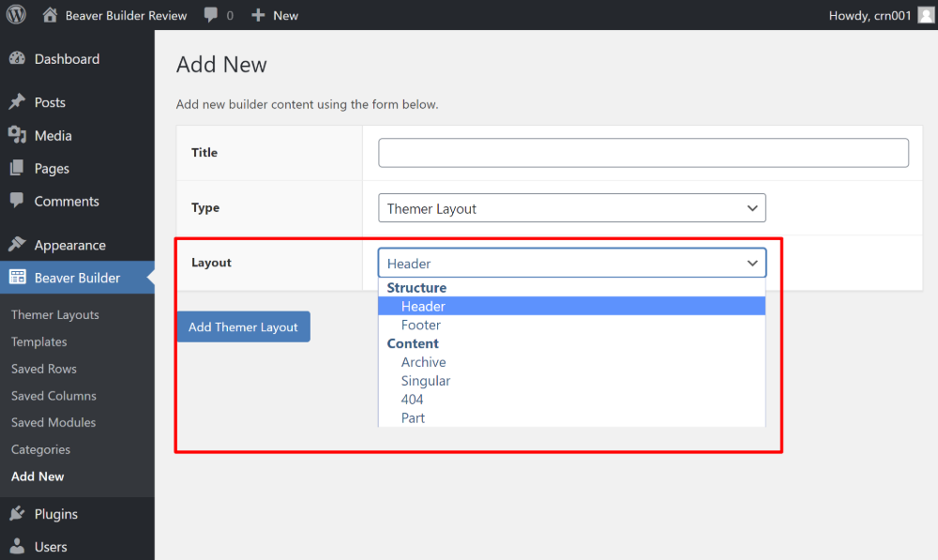
Task: Open Templates submenu link
Action: [x=38, y=341]
